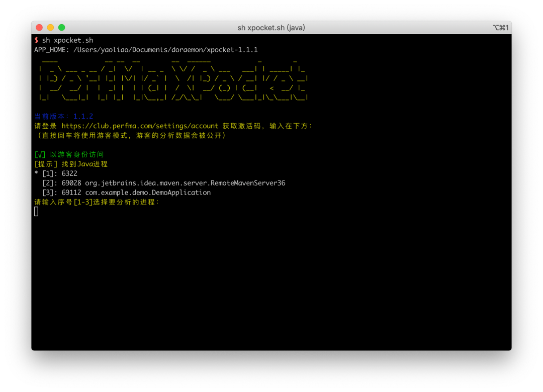Click the terminal input cursor
Image resolution: width=543 pixels, height=392 pixels.
[36, 212]
